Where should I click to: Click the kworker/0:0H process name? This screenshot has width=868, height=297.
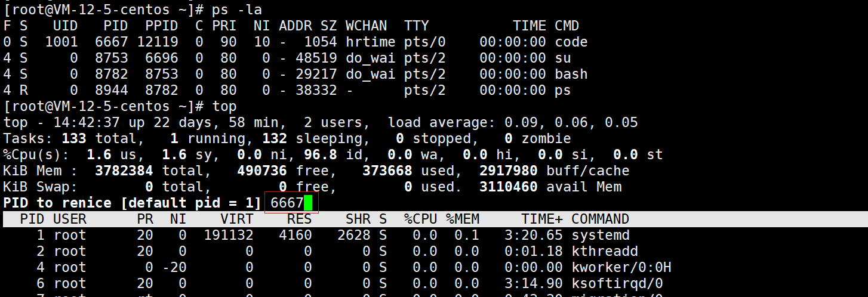click(621, 268)
